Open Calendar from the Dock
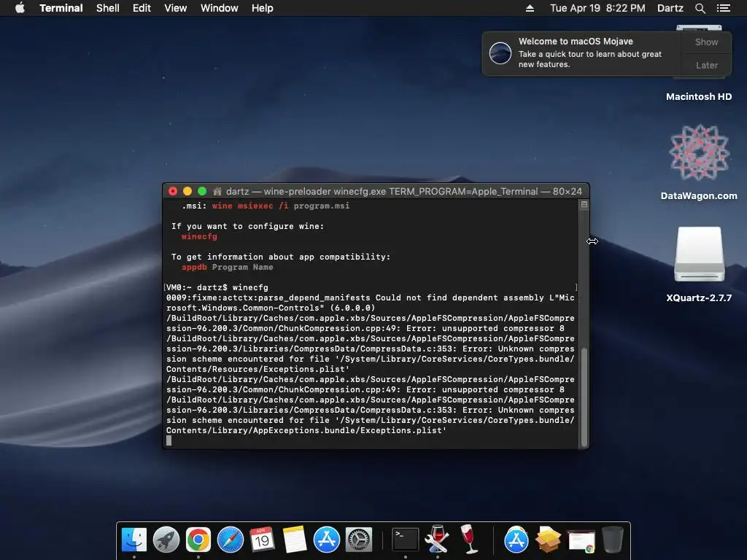 tap(262, 540)
